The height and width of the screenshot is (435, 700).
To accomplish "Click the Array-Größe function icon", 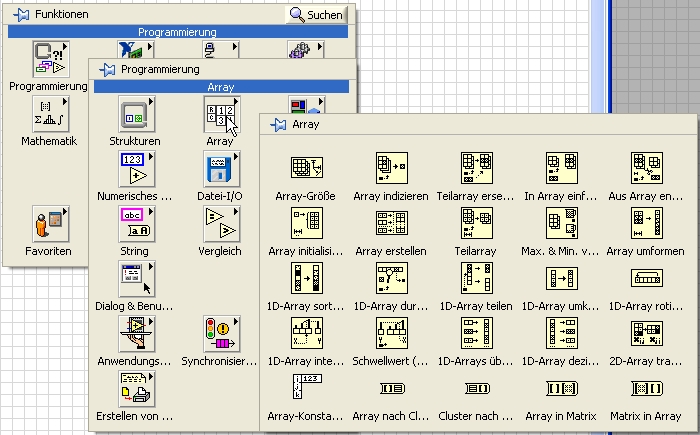I will click(x=307, y=168).
